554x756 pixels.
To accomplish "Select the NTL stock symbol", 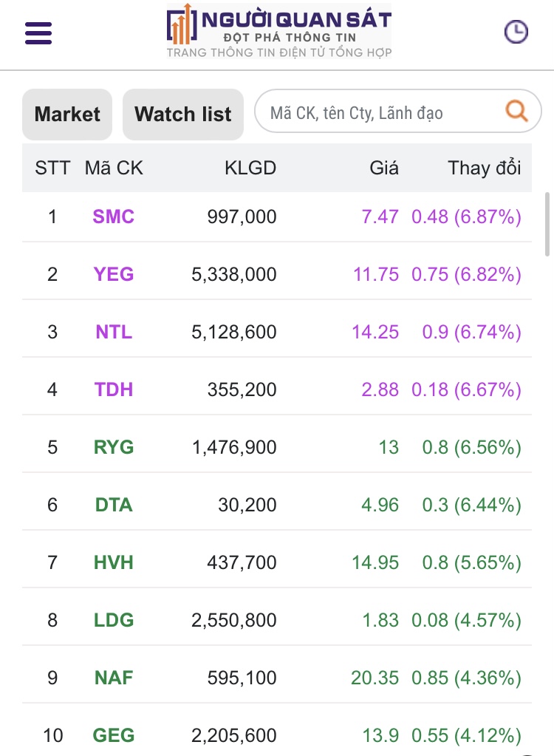I will click(114, 332).
